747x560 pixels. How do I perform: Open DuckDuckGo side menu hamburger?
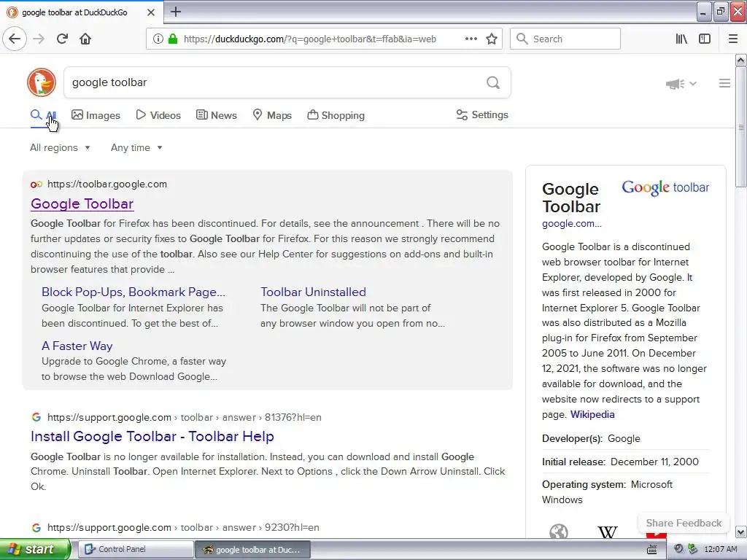[724, 83]
